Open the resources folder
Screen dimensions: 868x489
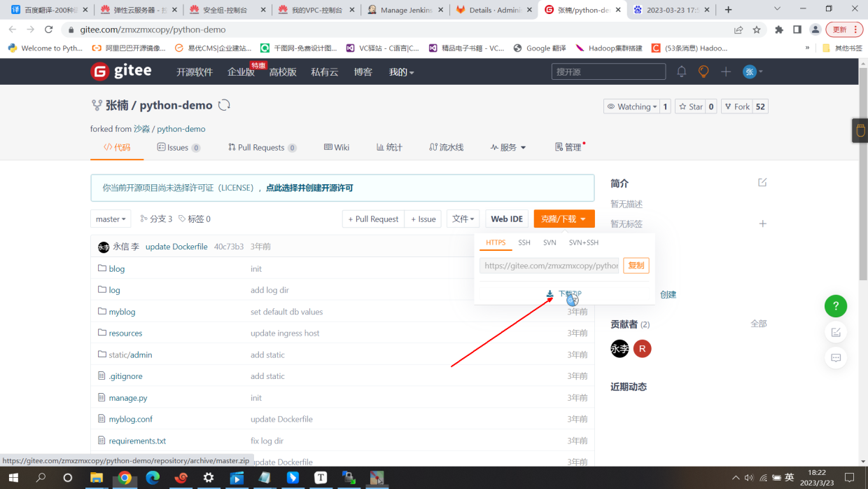[x=125, y=333]
